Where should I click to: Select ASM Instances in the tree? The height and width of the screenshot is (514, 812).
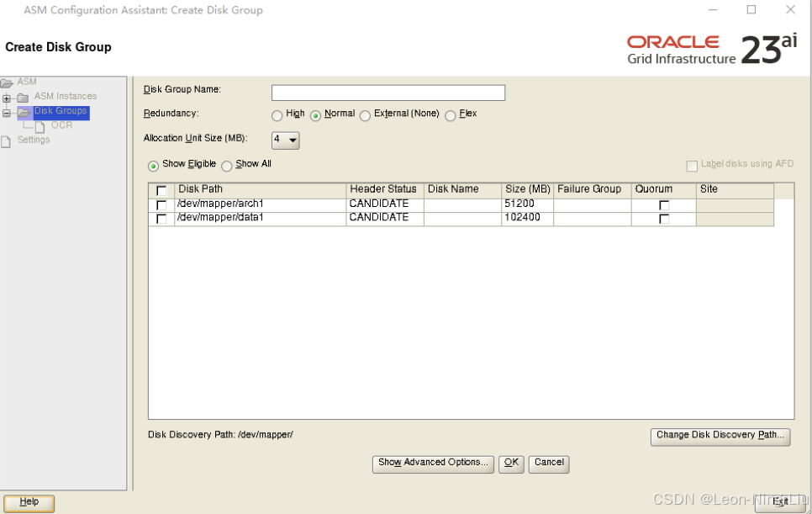(x=66, y=96)
